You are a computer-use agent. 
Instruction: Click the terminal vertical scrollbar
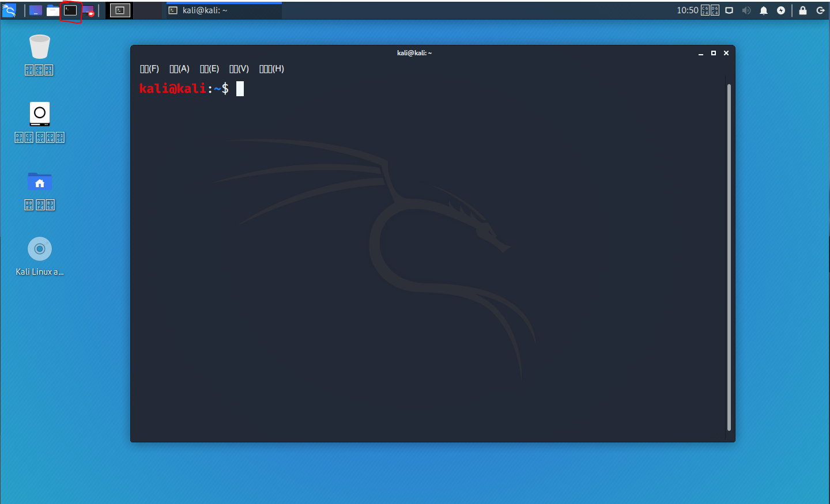[729, 257]
